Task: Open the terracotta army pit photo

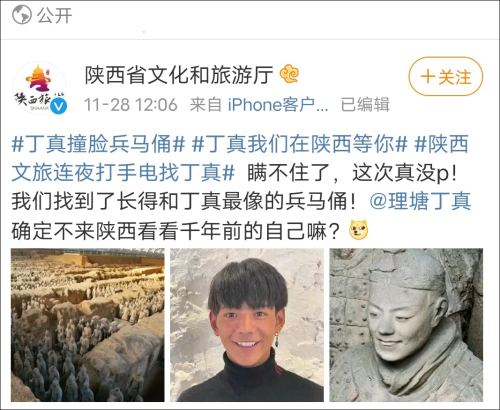Action: (x=88, y=325)
